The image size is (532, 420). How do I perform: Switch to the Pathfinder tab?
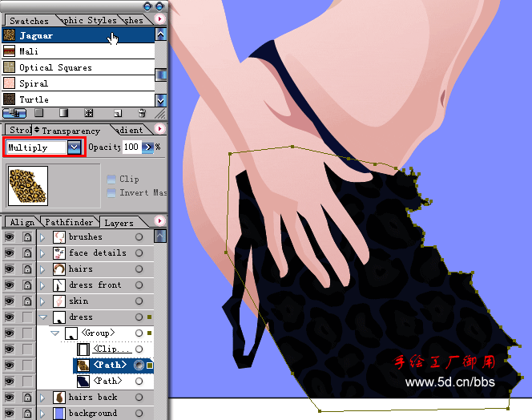(68, 222)
